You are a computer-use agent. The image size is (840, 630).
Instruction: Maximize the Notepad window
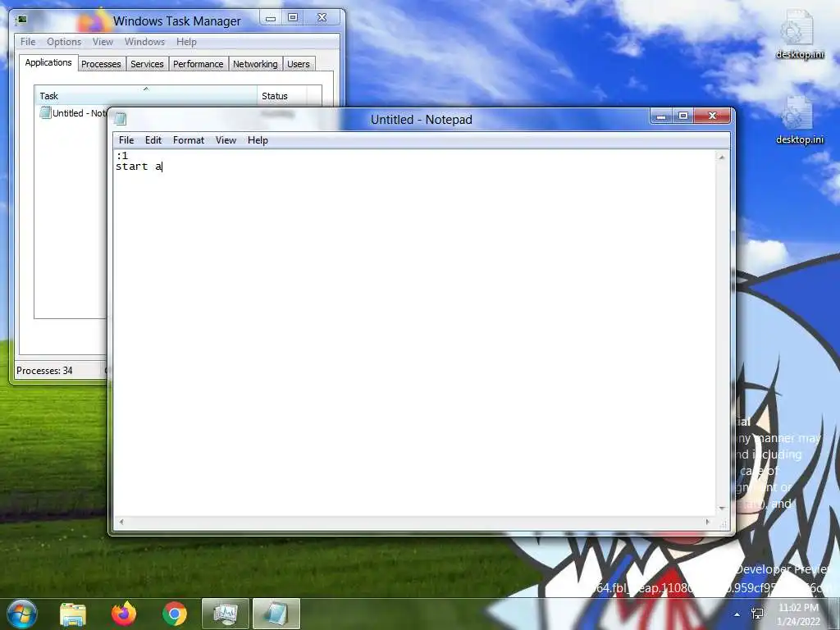[x=683, y=116]
